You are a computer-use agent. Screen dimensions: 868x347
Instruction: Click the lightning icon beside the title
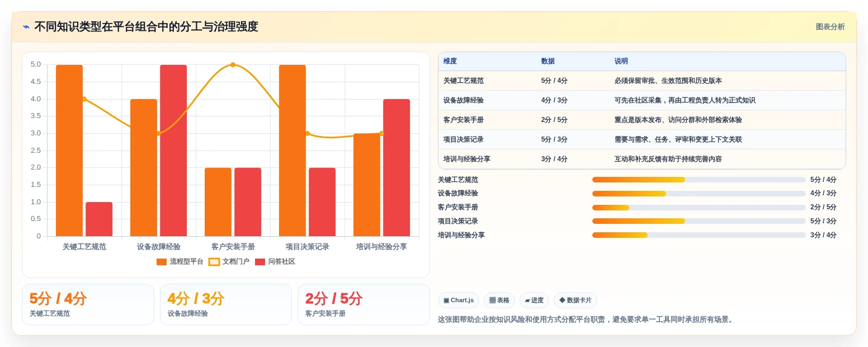click(26, 27)
